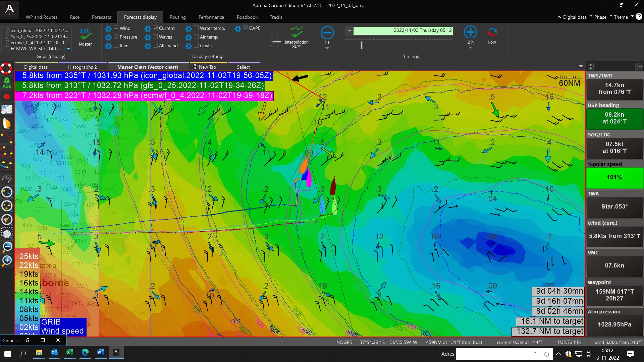
Task: Zoom out with the minus magnifier
Action: pos(7,247)
